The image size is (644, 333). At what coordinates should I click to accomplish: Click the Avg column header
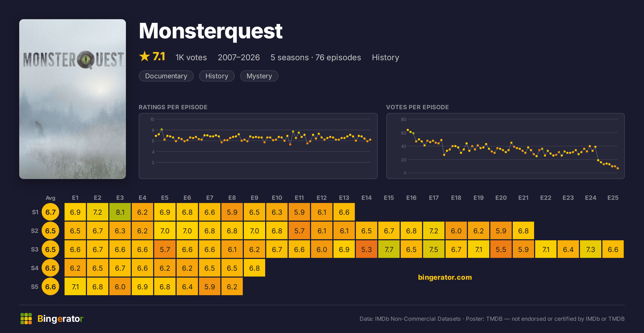click(50, 198)
